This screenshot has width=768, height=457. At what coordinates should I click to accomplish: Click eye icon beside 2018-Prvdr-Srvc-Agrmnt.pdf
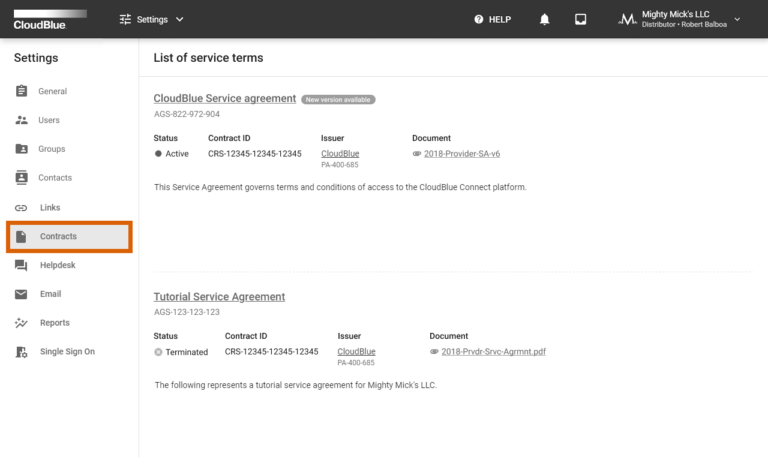tap(434, 352)
